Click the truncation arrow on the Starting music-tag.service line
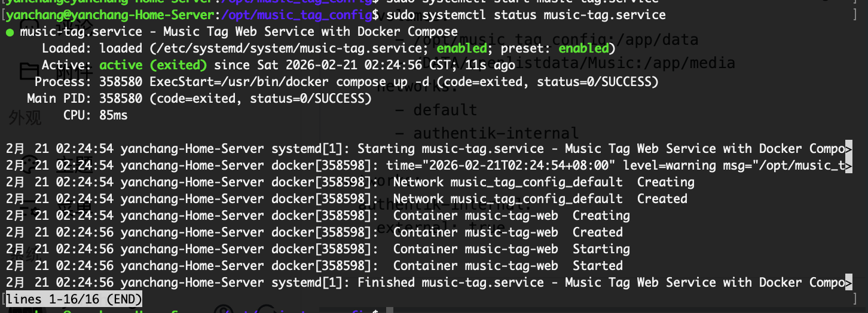The height and width of the screenshot is (313, 868). (849, 149)
